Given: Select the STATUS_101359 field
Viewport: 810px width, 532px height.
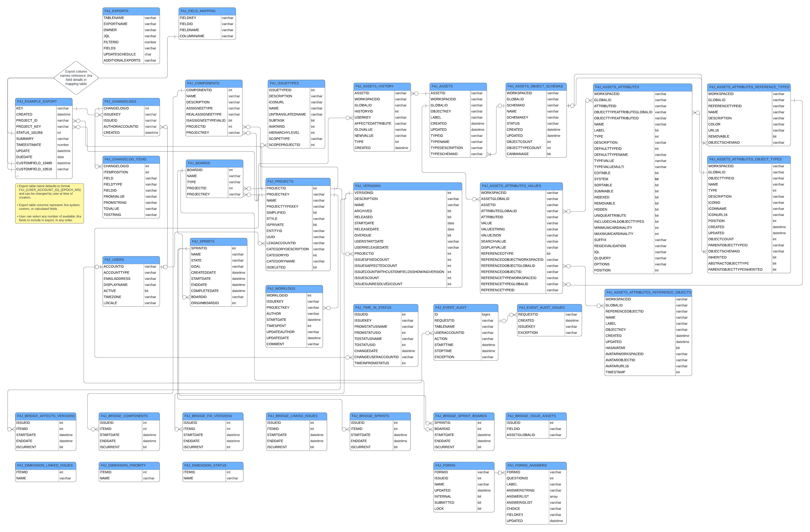Looking at the screenshot, I should (x=44, y=133).
